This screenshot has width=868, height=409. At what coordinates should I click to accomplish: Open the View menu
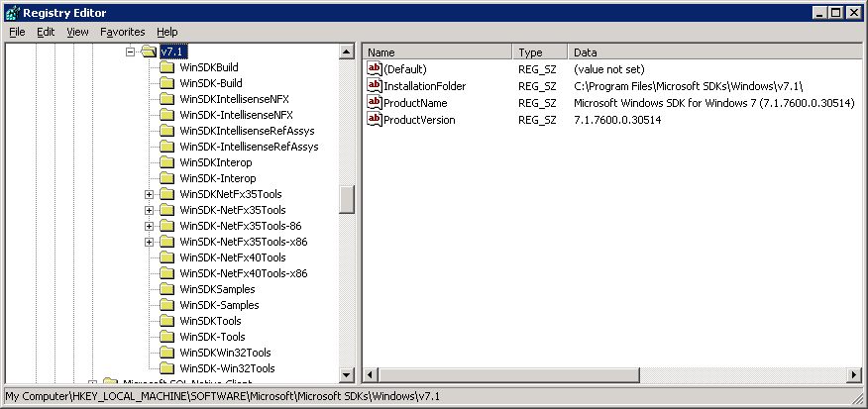point(77,32)
